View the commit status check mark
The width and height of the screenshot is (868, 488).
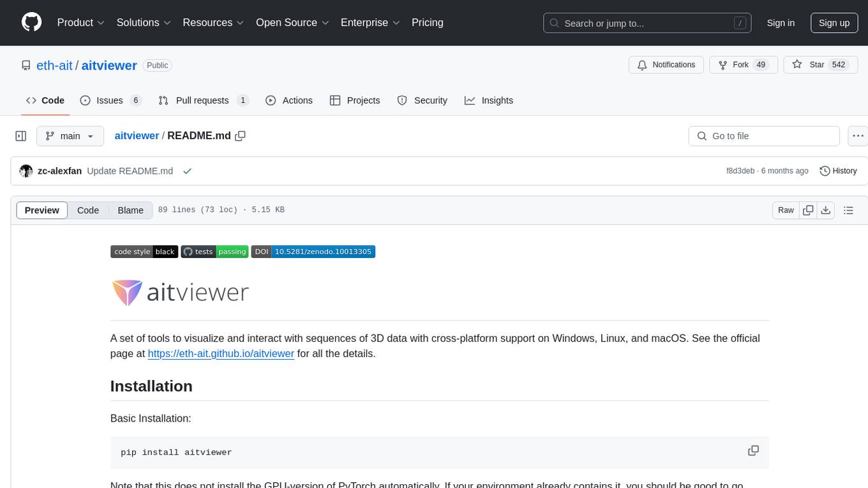pyautogui.click(x=187, y=171)
